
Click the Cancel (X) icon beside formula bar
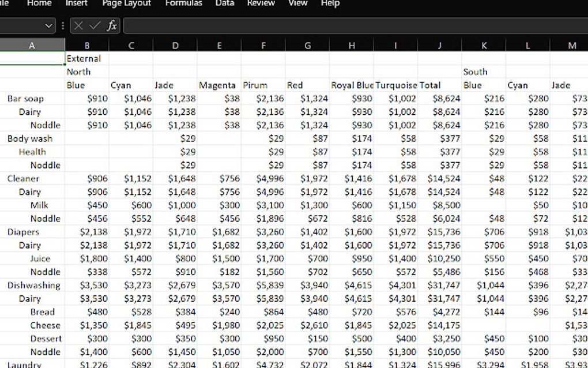coord(78,25)
